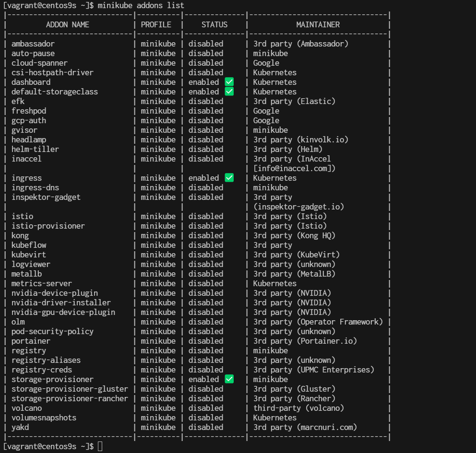Select the PROFILE column header
The image size is (476, 453).
(156, 24)
